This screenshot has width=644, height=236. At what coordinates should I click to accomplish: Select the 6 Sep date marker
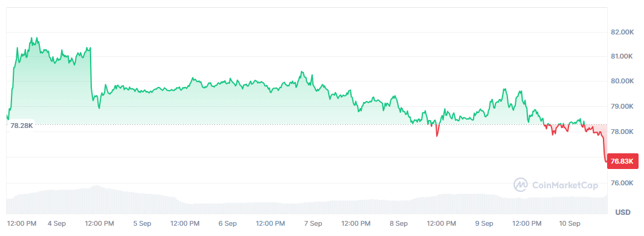(228, 224)
